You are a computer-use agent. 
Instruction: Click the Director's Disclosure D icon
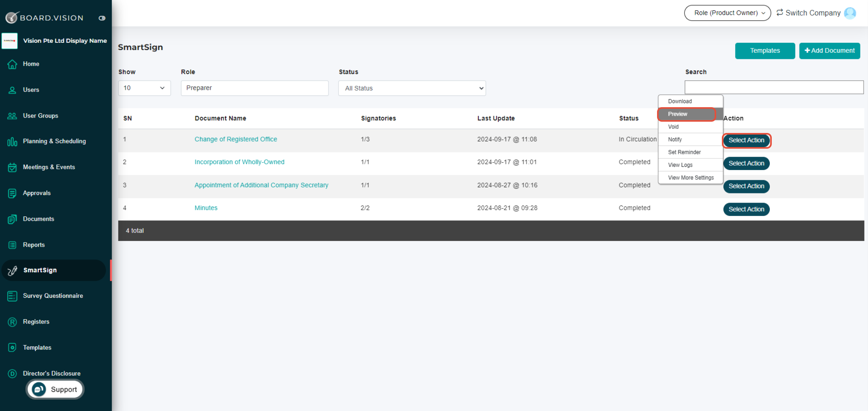[x=12, y=374]
